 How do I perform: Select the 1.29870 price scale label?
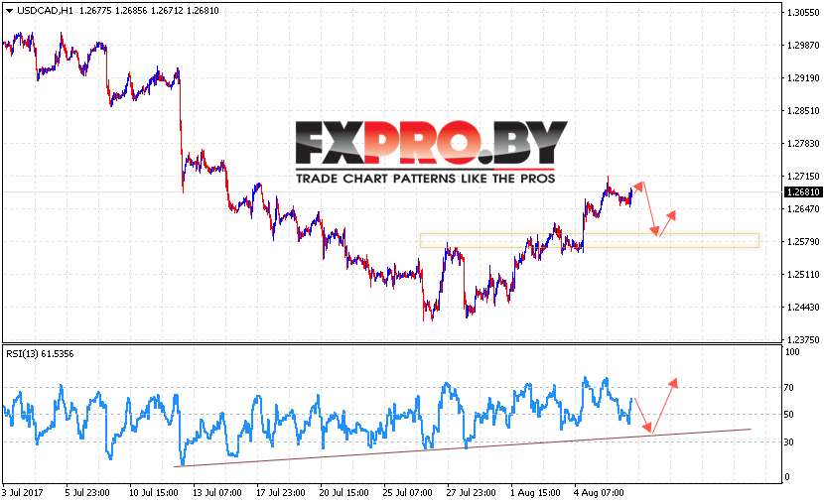803,46
